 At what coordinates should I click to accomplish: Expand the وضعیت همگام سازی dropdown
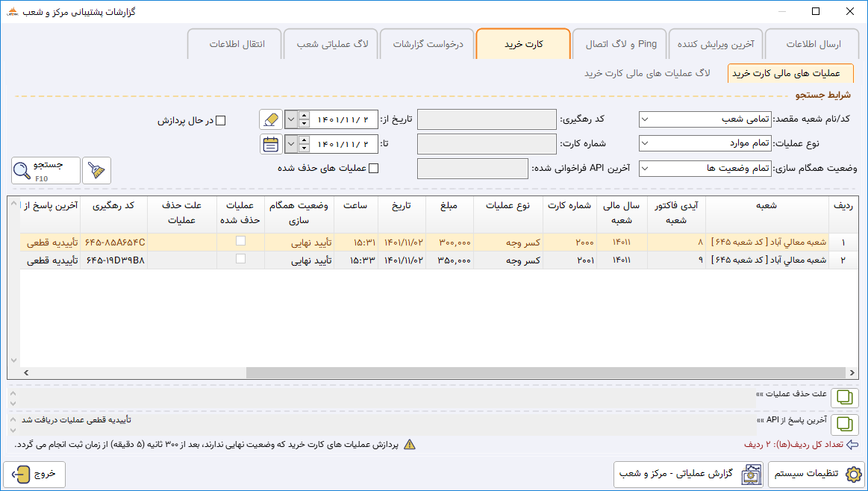click(x=705, y=168)
